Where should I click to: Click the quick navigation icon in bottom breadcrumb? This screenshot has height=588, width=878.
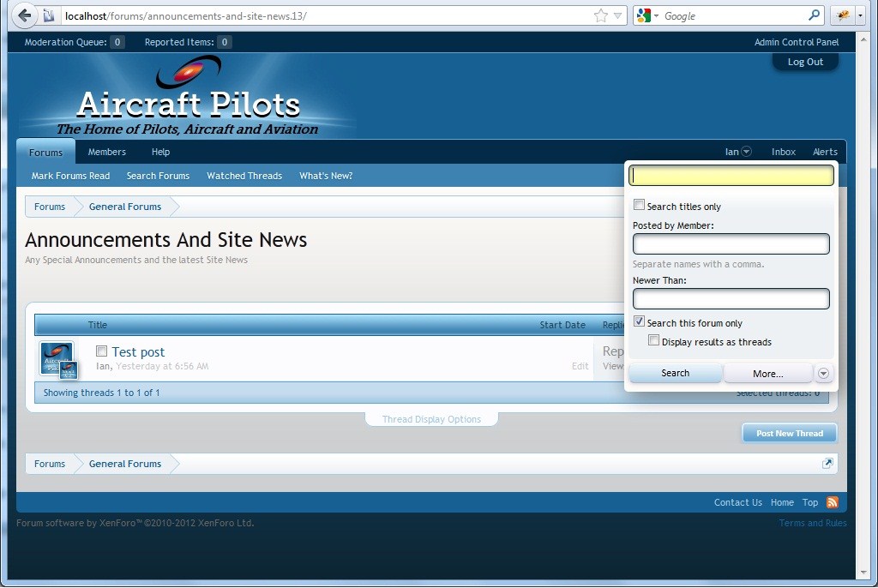click(x=827, y=463)
